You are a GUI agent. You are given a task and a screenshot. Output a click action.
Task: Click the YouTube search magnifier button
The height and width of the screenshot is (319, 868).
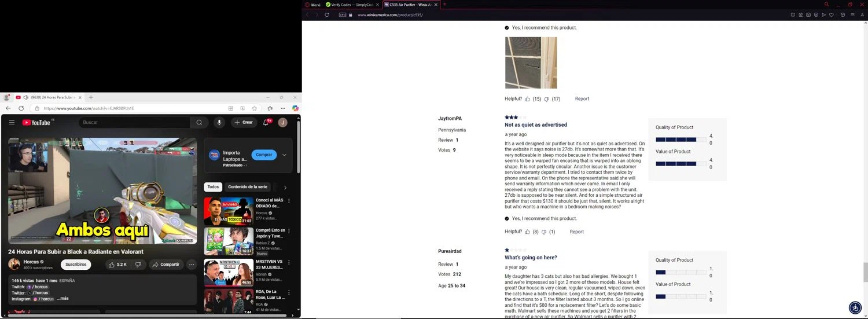[x=199, y=122]
